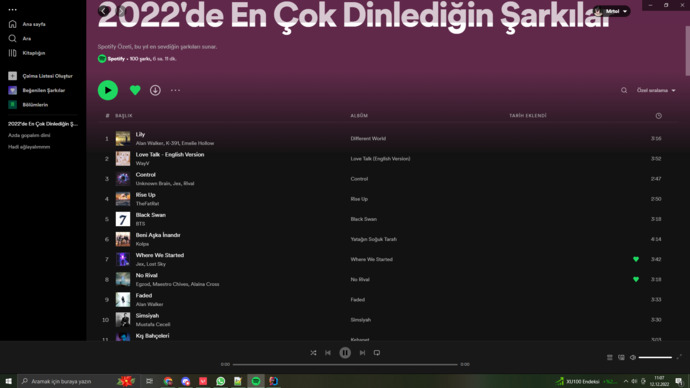The width and height of the screenshot is (690, 388).
Task: Open the Mrtel user profile dropdown
Action: (x=611, y=11)
